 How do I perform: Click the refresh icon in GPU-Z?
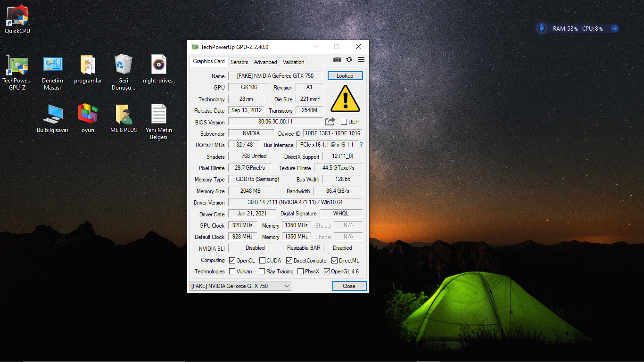tap(349, 59)
